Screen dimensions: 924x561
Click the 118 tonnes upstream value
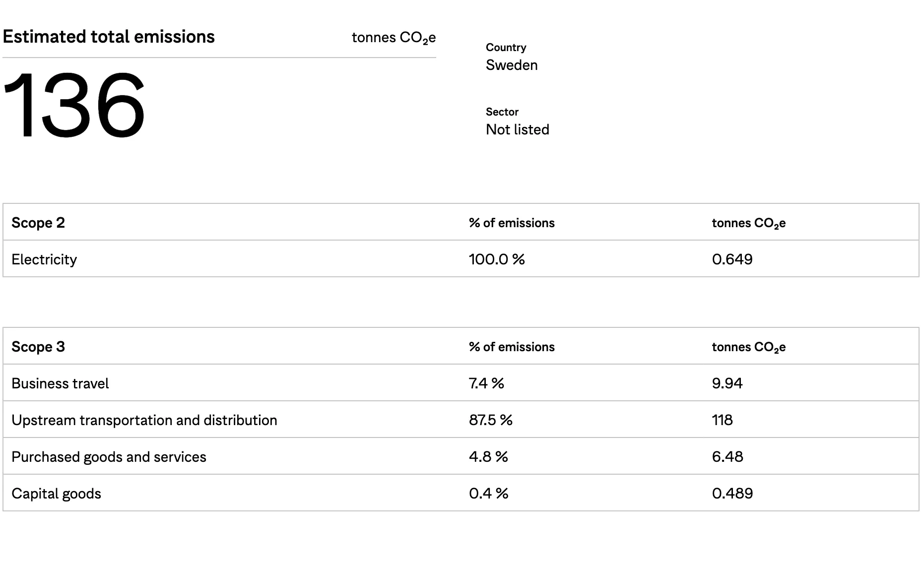tap(722, 420)
